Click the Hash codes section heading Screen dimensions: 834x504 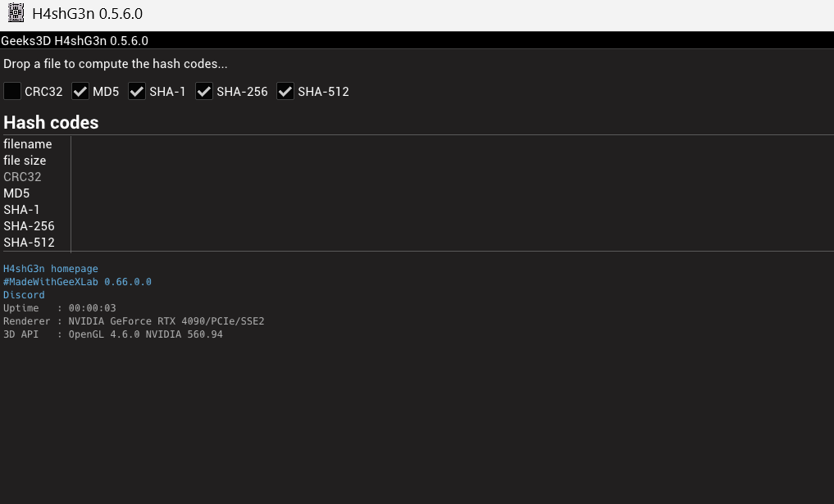pos(51,122)
